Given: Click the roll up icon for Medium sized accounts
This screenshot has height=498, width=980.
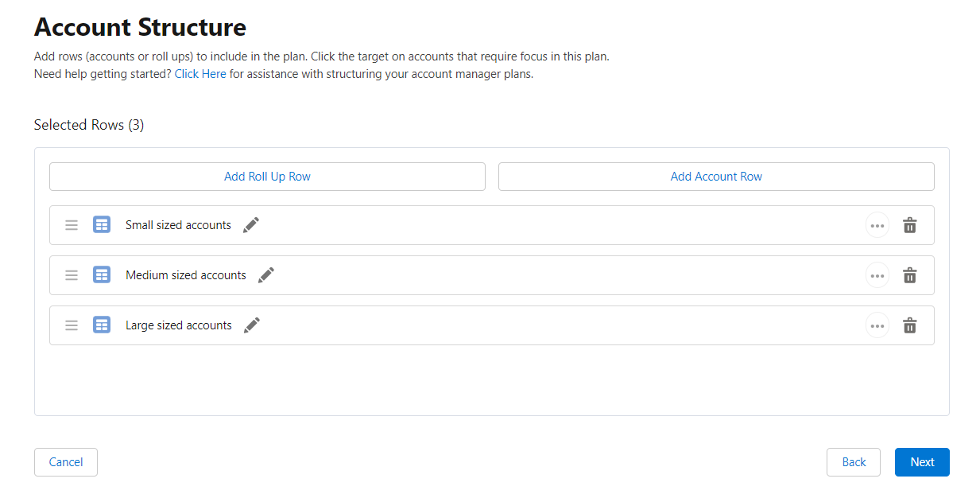Looking at the screenshot, I should coord(102,275).
